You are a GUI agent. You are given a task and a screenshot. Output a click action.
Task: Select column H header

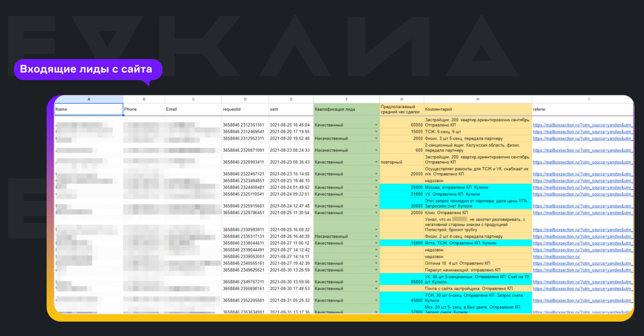coord(478,99)
